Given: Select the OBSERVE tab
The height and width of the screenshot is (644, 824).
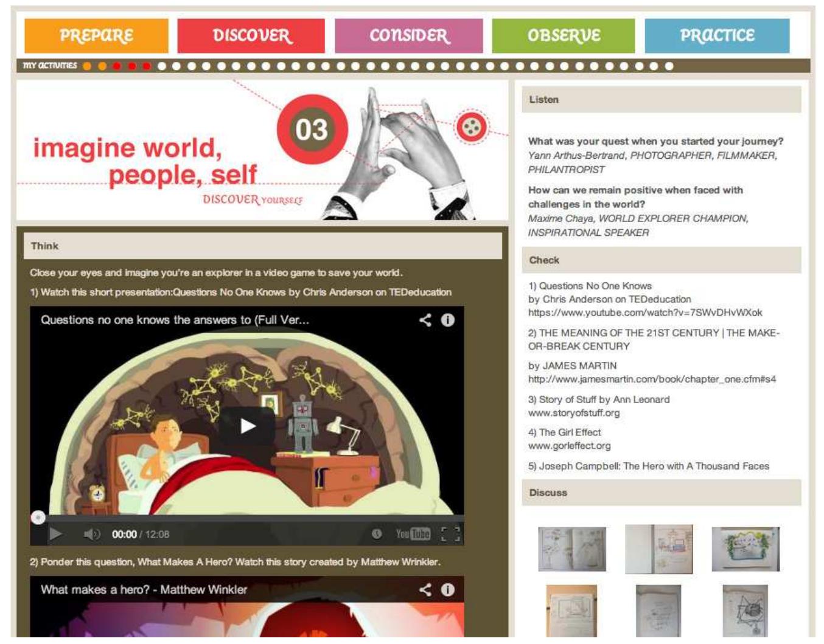Looking at the screenshot, I should 563,36.
